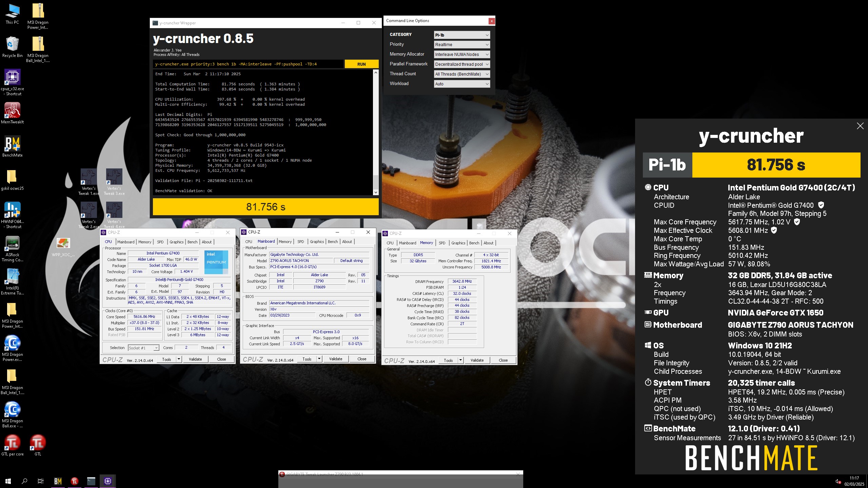The image size is (868, 488).
Task: Open MSI Dragon Power_Int zip at top
Action: pos(38,16)
